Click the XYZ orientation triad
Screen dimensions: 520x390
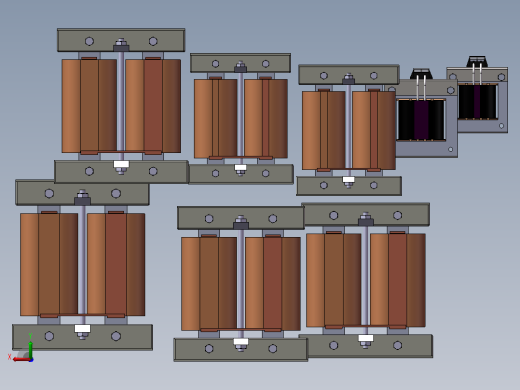(x=21, y=348)
